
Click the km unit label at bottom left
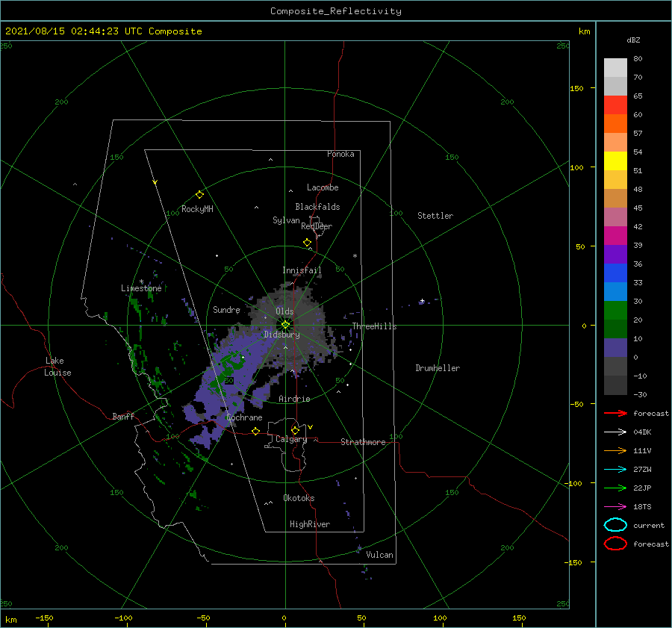point(10,620)
